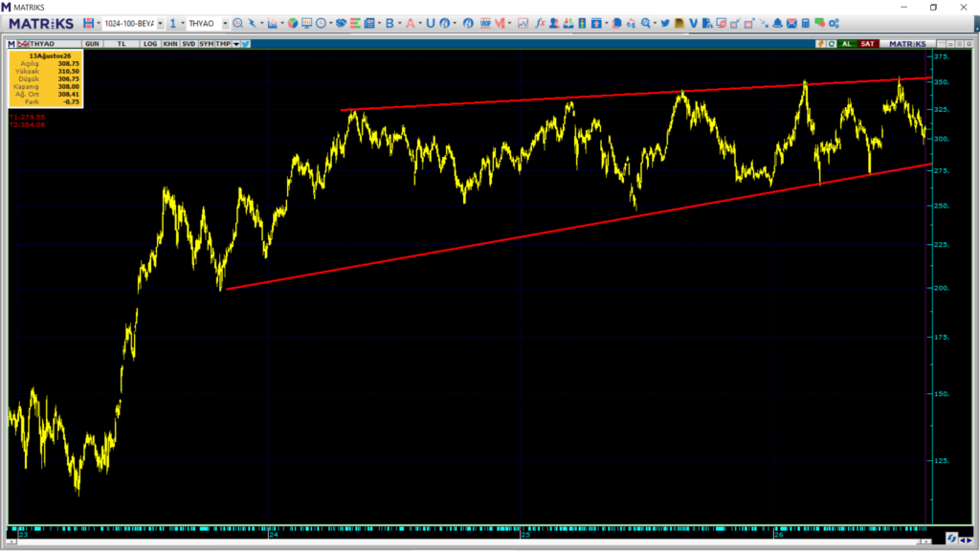The width and height of the screenshot is (980, 551).
Task: Open the bell alarm icon
Action: [777, 23]
